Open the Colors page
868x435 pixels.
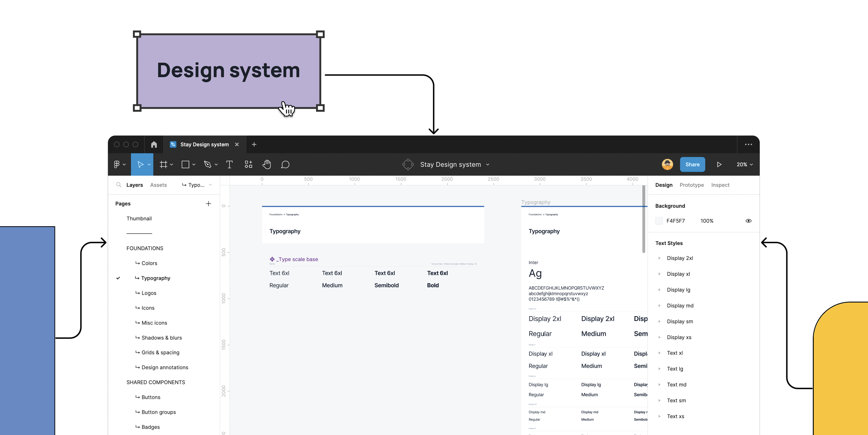(149, 263)
